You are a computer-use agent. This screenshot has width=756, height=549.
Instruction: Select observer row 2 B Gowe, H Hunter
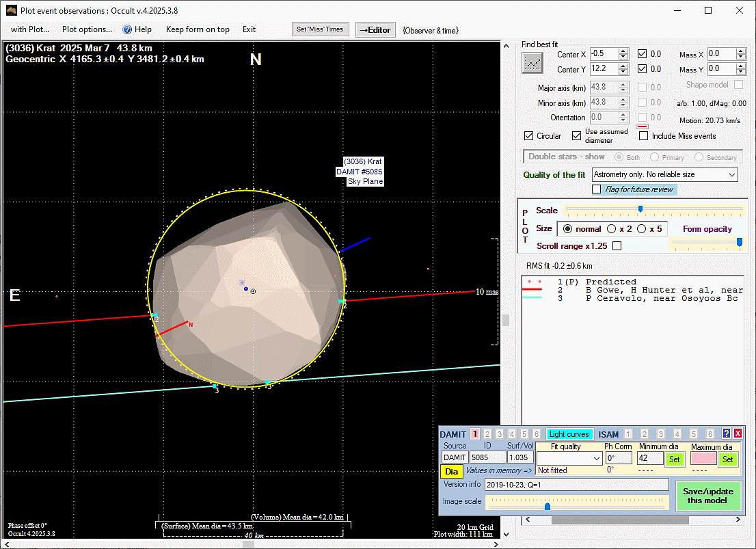click(632, 290)
